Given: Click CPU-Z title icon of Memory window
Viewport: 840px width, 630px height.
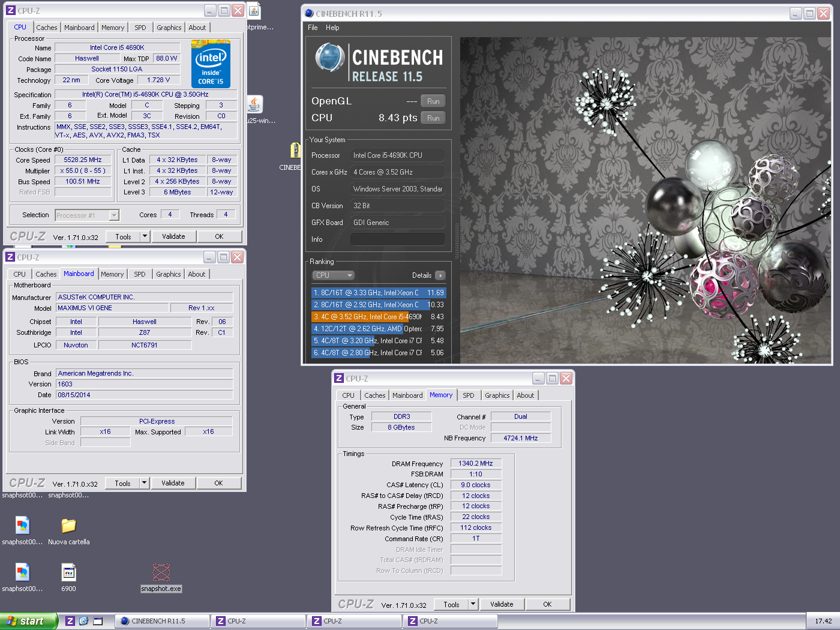Looking at the screenshot, I should pyautogui.click(x=339, y=379).
